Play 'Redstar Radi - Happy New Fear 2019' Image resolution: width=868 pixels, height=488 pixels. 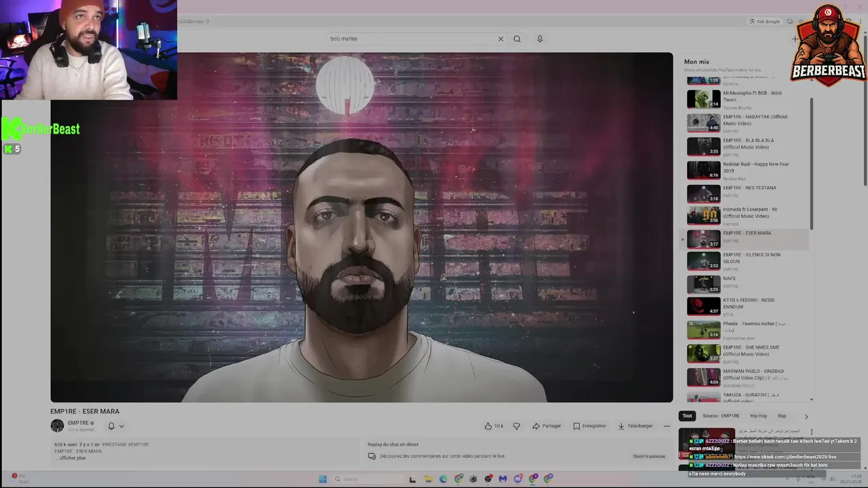pos(747,170)
